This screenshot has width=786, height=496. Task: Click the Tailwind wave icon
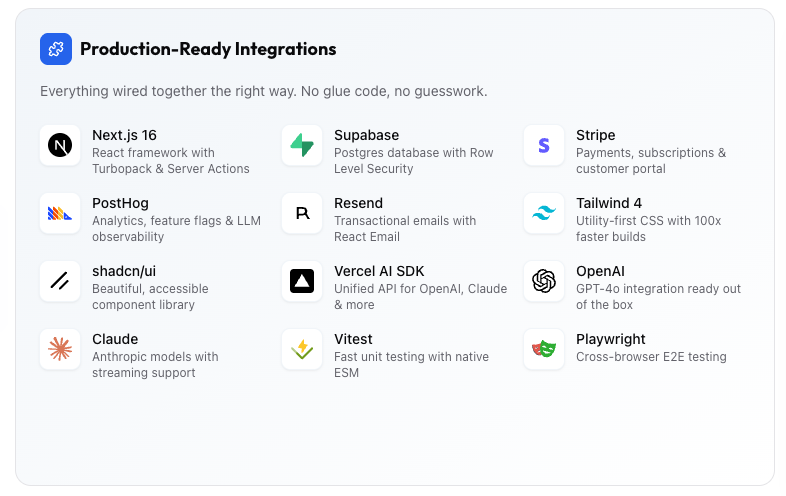544,213
